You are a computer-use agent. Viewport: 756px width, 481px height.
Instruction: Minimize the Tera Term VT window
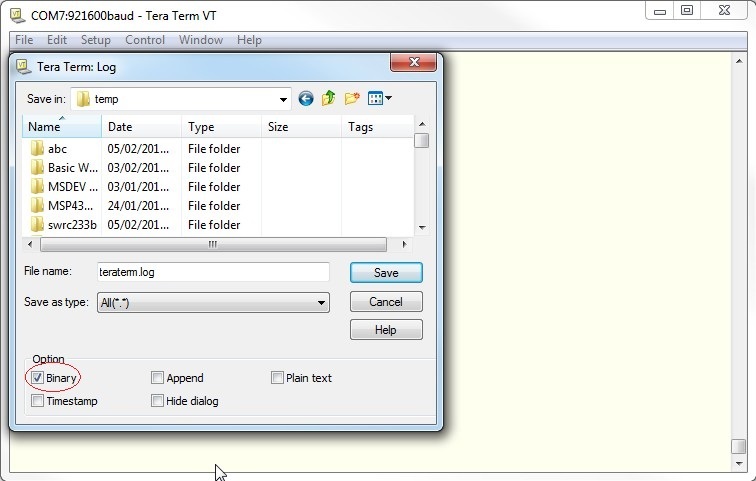click(660, 10)
